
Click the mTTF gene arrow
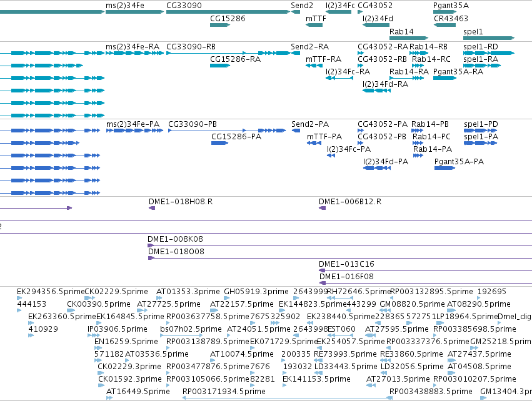coord(314,25)
